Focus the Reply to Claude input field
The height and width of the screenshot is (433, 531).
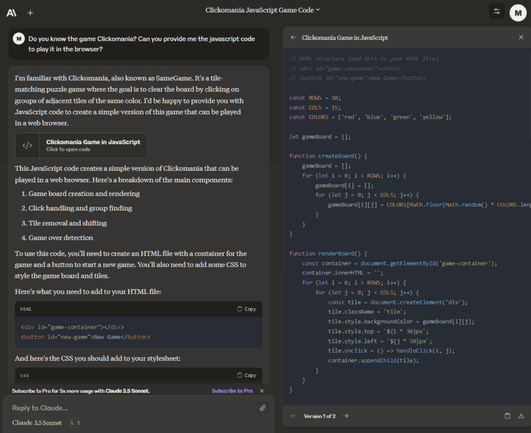(x=132, y=408)
